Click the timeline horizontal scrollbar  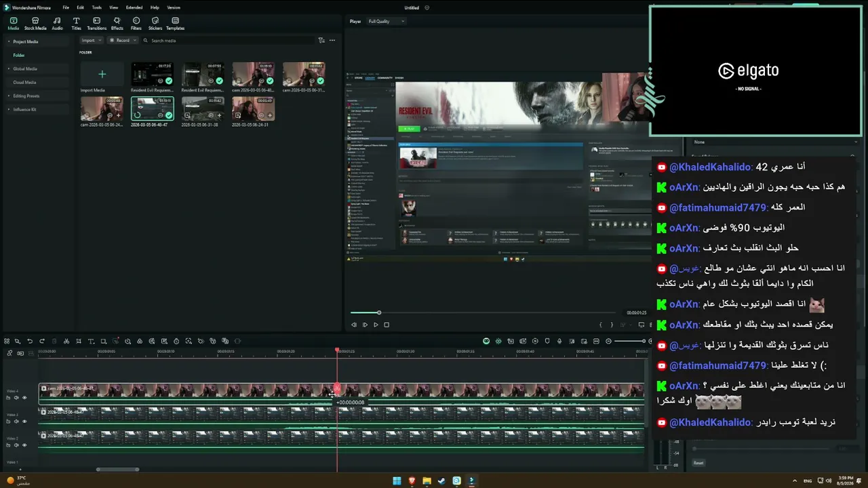[x=118, y=469]
